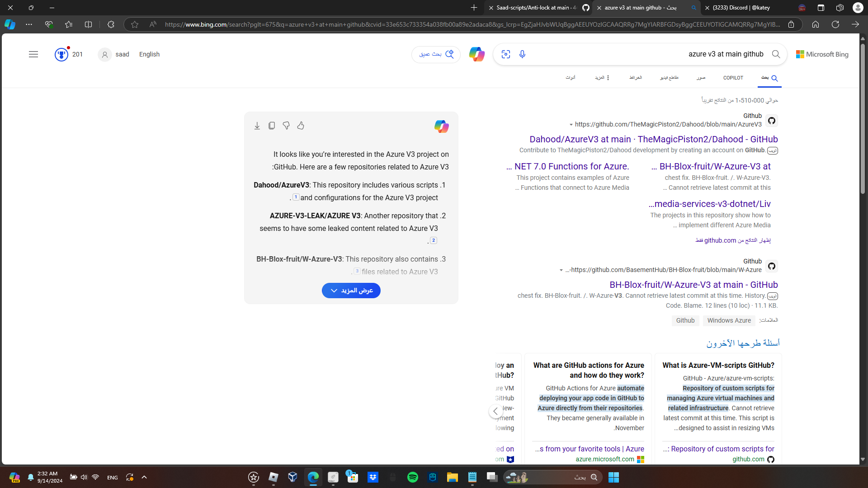The image size is (868, 488).
Task: Open Microsoft Store from the taskbar
Action: (353, 477)
